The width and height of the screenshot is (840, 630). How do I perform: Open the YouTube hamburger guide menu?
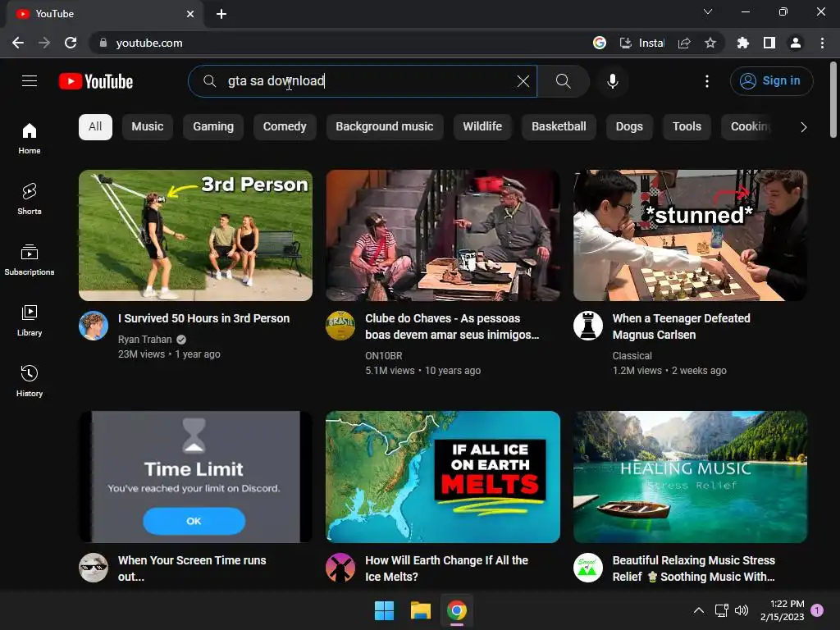(30, 81)
